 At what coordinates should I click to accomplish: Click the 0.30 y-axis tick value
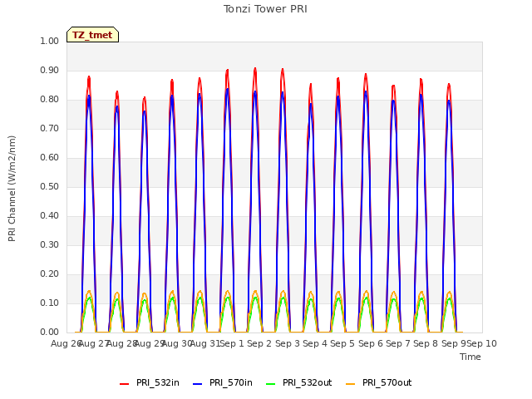point(50,244)
